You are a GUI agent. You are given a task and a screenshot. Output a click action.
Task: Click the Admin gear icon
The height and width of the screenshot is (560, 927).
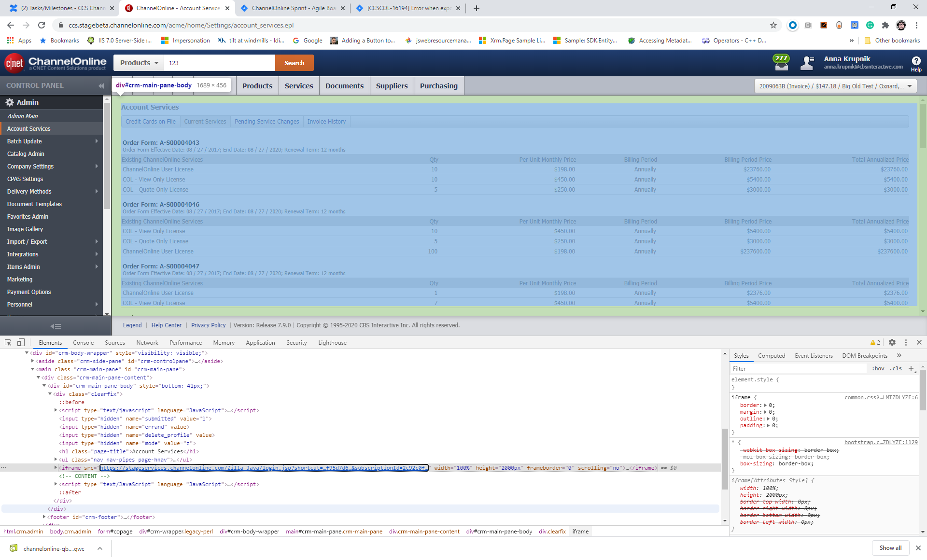click(10, 102)
